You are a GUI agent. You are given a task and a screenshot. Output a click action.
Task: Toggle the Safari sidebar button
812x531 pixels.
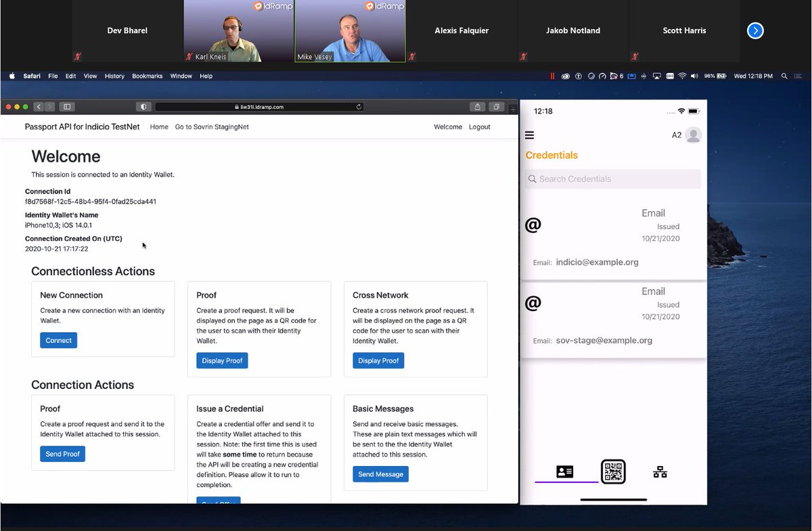click(66, 107)
